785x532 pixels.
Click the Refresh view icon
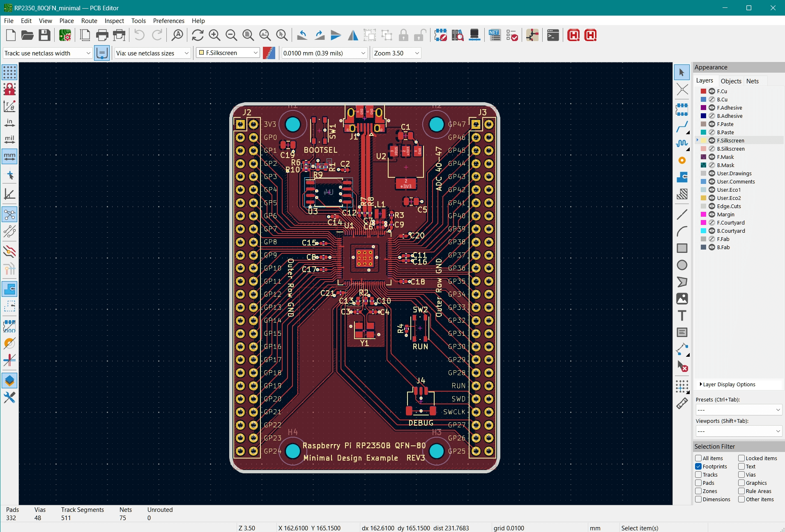(x=198, y=35)
